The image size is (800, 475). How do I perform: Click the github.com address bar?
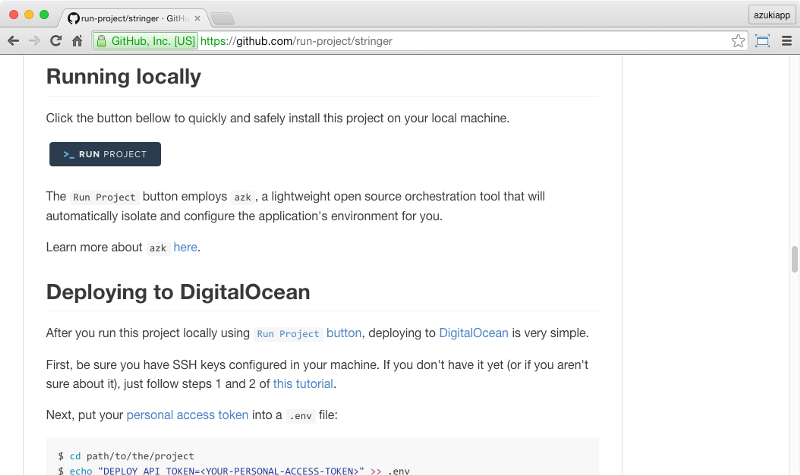418,41
